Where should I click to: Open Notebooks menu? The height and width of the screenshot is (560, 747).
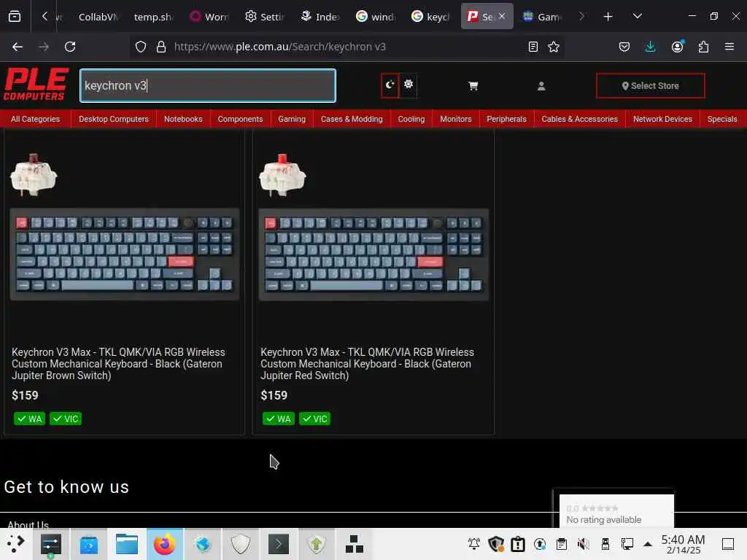click(x=183, y=119)
